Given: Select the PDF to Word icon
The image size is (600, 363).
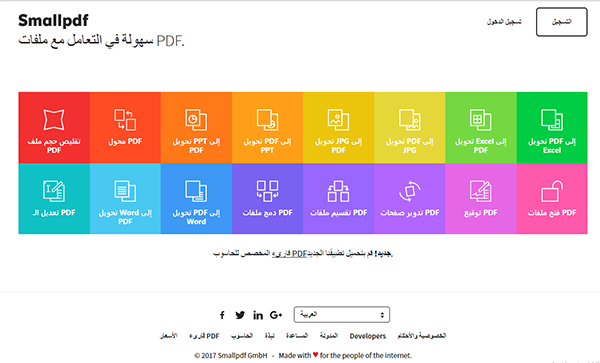Looking at the screenshot, I should tap(196, 191).
